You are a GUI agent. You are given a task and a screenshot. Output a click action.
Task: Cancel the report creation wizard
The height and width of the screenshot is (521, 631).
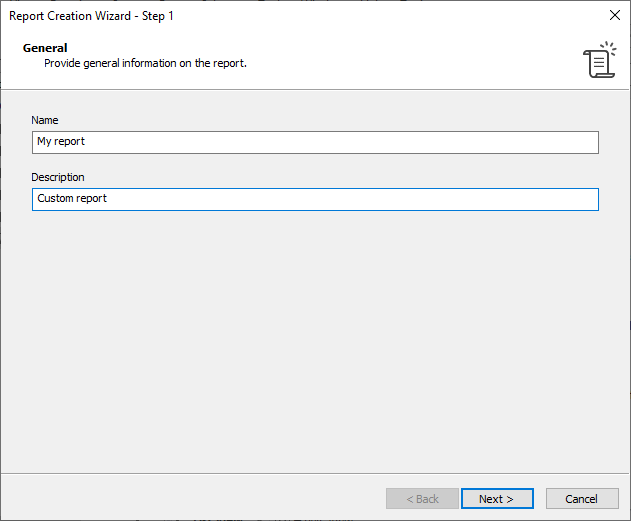pyautogui.click(x=582, y=498)
